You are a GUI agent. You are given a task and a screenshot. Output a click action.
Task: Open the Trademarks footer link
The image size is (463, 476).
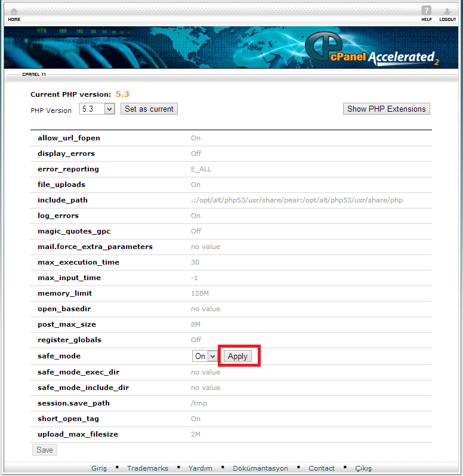click(147, 468)
